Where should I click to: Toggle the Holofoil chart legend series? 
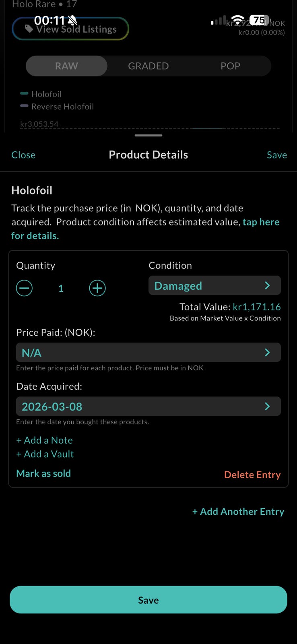tap(41, 94)
